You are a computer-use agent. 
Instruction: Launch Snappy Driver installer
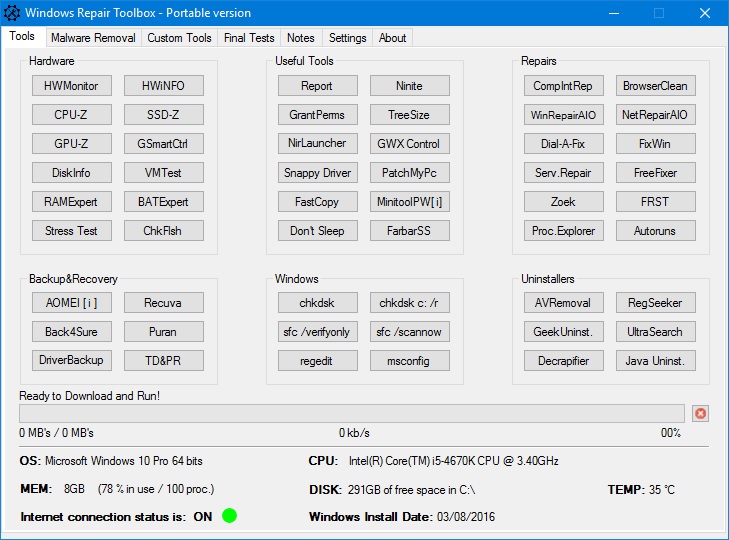tap(317, 173)
